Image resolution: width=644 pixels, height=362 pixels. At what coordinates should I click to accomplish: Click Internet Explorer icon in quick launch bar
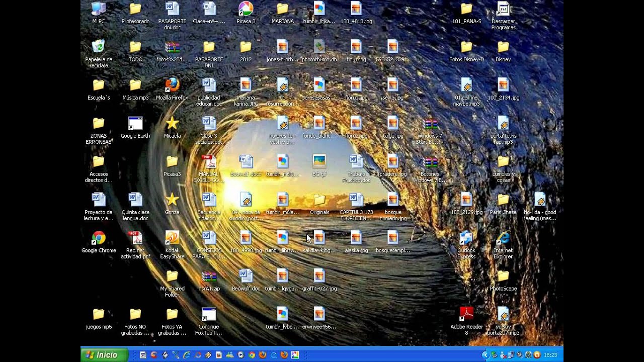(x=187, y=355)
